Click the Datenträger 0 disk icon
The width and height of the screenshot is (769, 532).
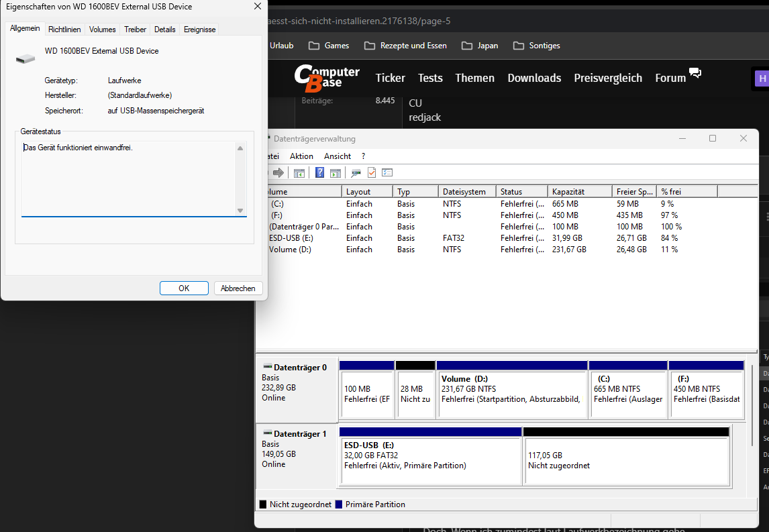click(267, 367)
